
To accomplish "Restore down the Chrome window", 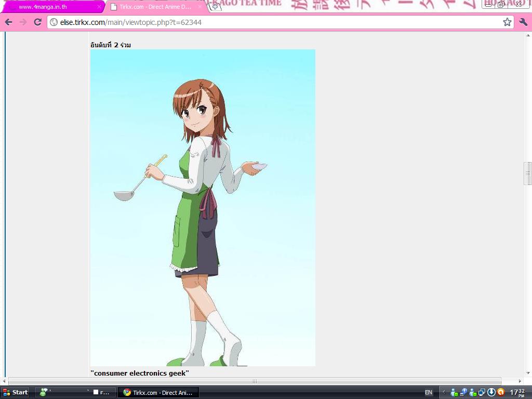I will 501,4.
